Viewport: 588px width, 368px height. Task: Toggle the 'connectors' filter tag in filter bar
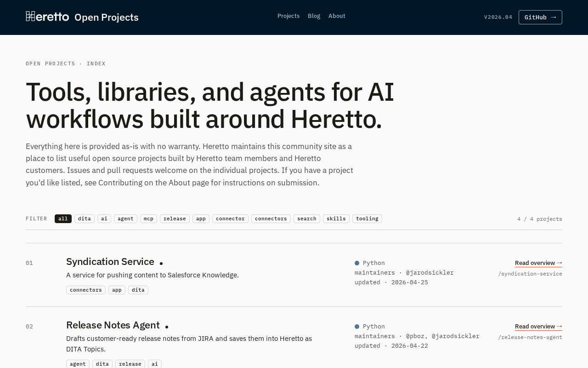(x=271, y=218)
